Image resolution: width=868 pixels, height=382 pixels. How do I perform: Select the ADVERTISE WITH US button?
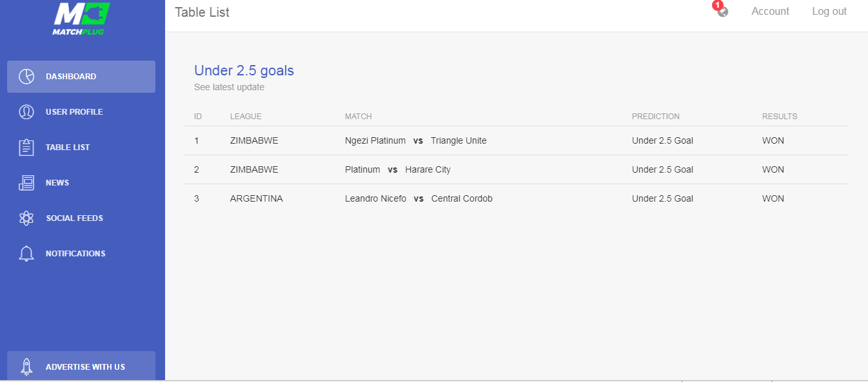[x=81, y=366]
